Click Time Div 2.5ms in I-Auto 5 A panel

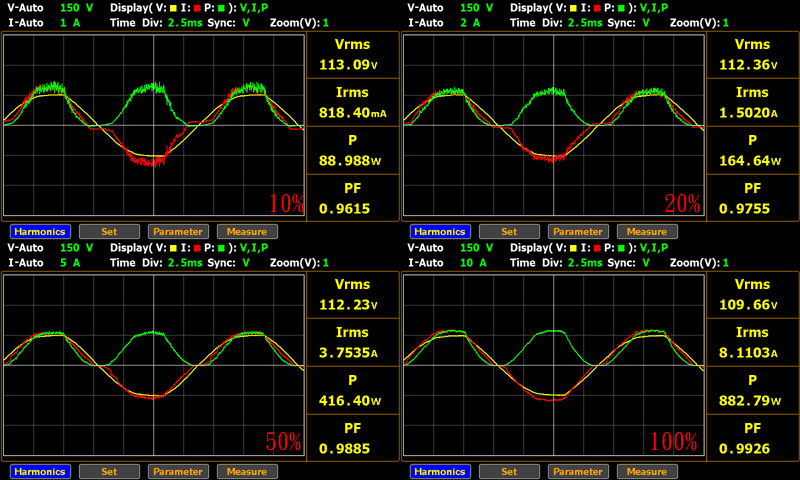pos(185,263)
